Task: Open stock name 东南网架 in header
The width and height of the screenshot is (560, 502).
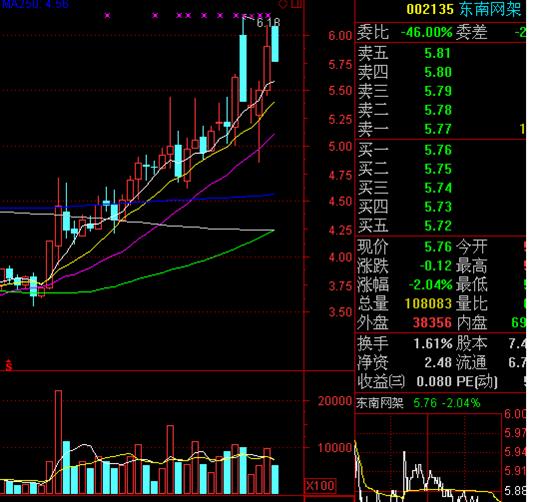Action: (x=490, y=9)
